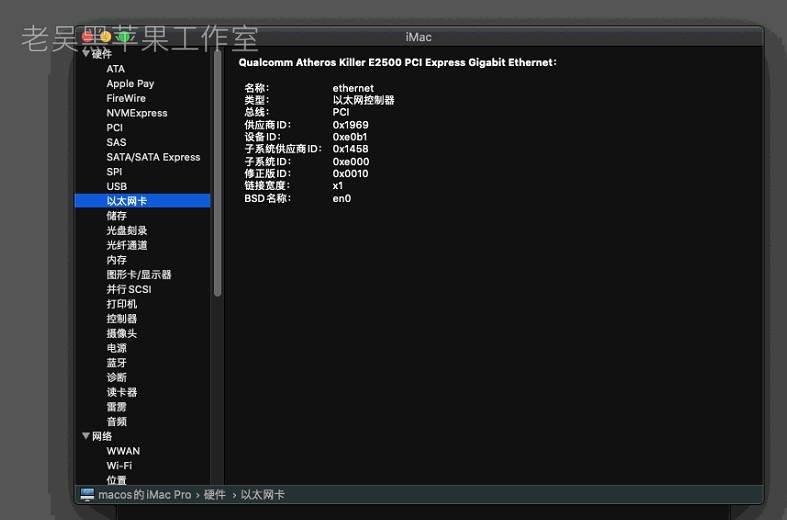Select 读卡器 in the sidebar

pyautogui.click(x=121, y=392)
